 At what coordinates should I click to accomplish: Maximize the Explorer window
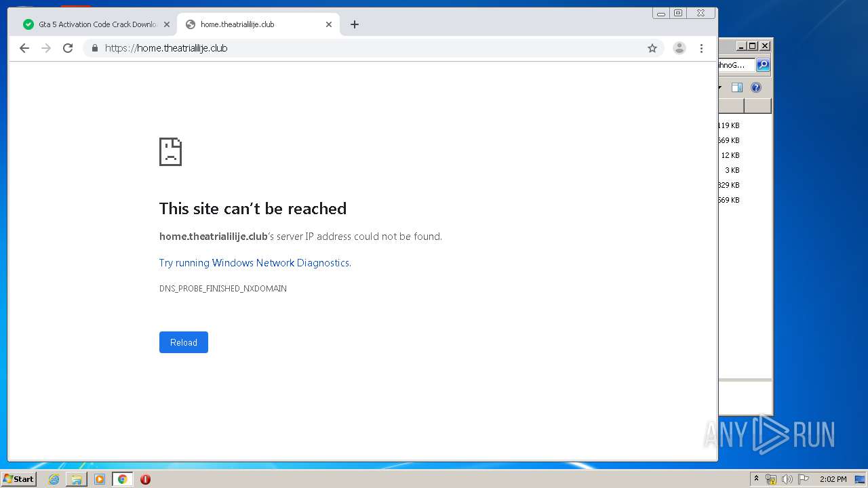(x=753, y=46)
